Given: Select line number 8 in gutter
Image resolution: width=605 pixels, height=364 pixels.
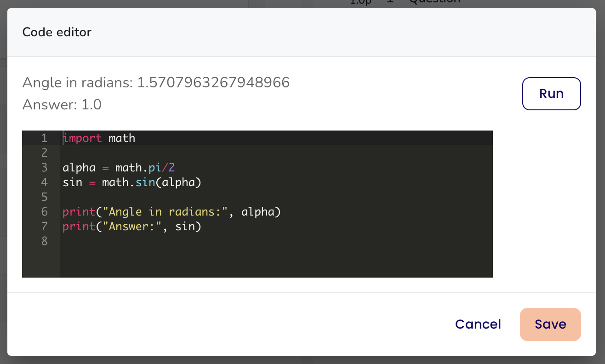Looking at the screenshot, I should pos(44,241).
